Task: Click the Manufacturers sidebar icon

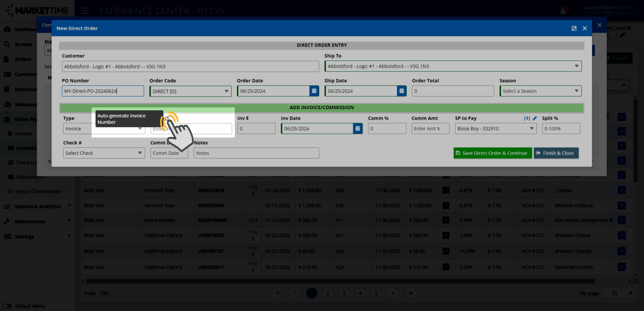Action: 6,89
